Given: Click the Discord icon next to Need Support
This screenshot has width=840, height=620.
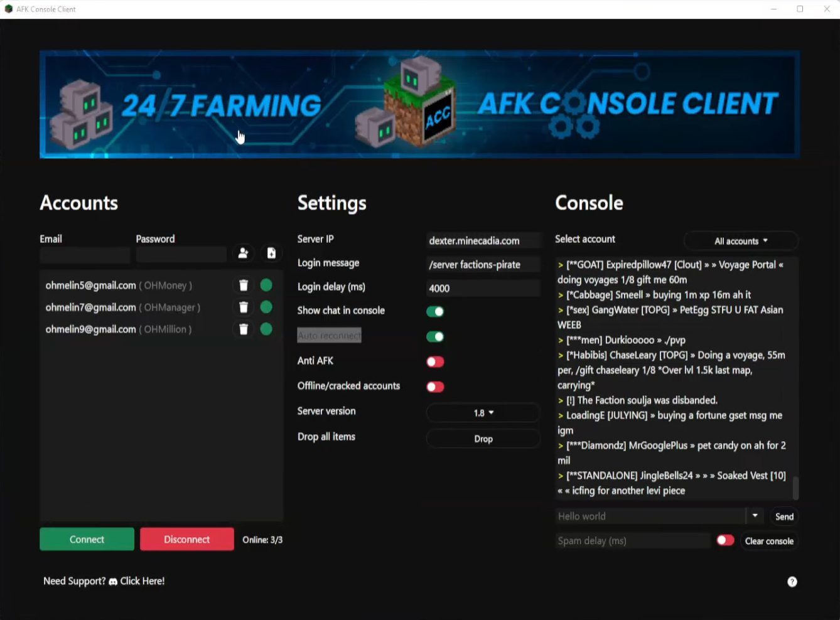Looking at the screenshot, I should click(113, 582).
